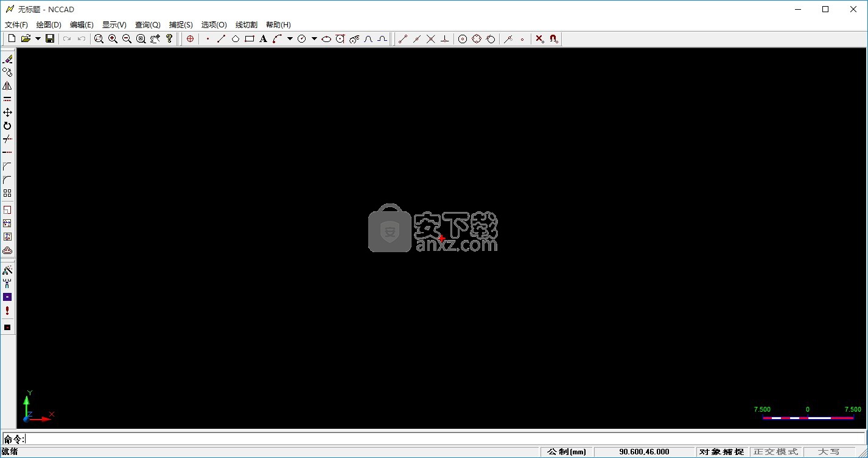
Task: Open the 线切割 menu
Action: click(247, 25)
